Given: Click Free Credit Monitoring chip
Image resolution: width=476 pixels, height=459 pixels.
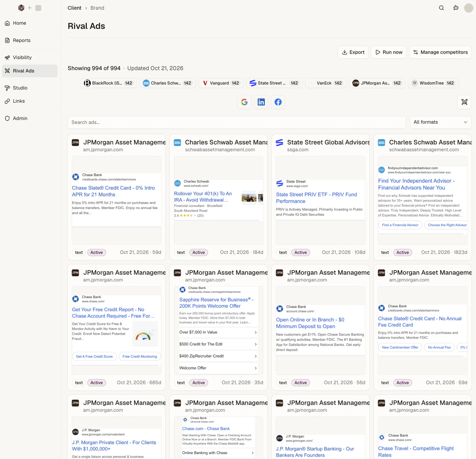Looking at the screenshot, I should 139,356.
